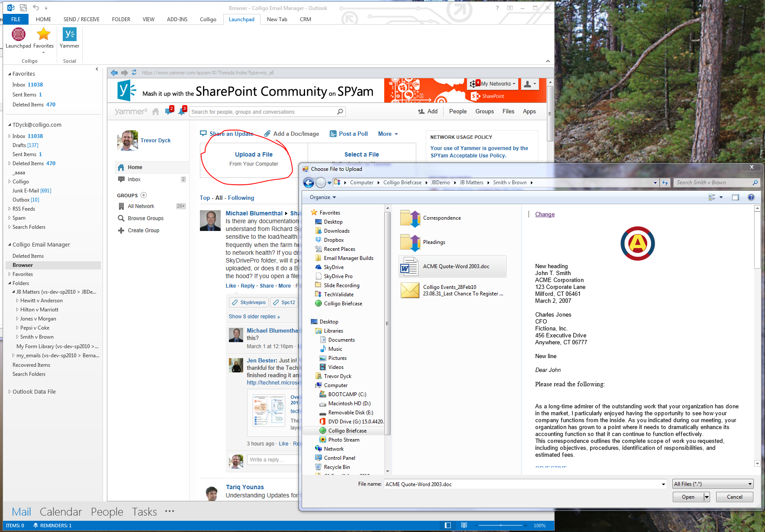Open Files in Yammer top menu
765x532 pixels.
508,112
